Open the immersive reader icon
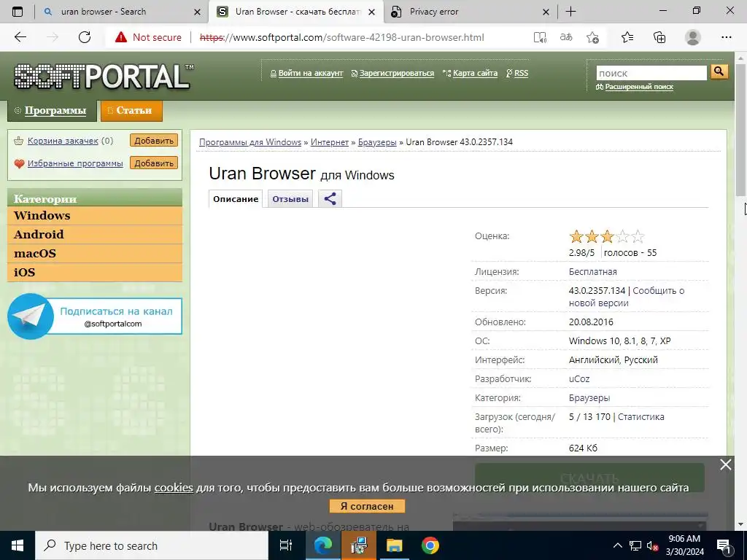The height and width of the screenshot is (560, 747). pos(540,37)
